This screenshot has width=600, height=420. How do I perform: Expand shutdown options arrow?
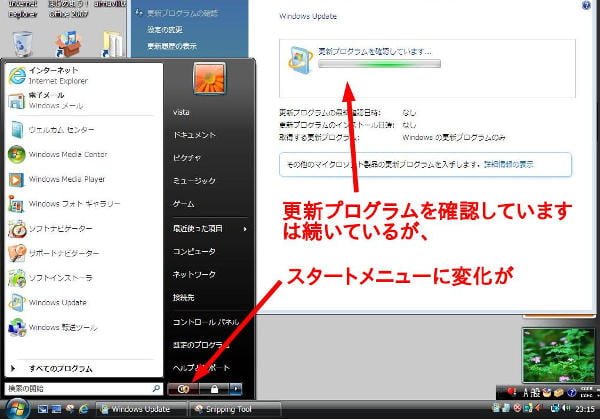(236, 387)
